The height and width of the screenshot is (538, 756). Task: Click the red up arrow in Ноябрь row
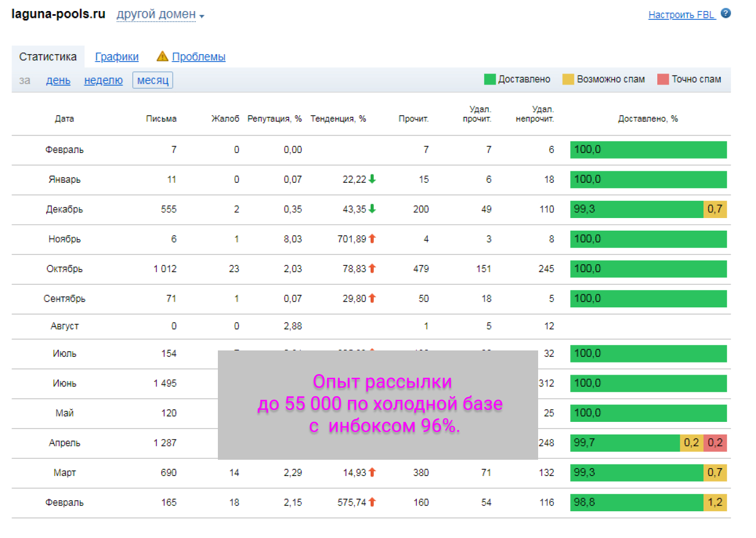(372, 239)
